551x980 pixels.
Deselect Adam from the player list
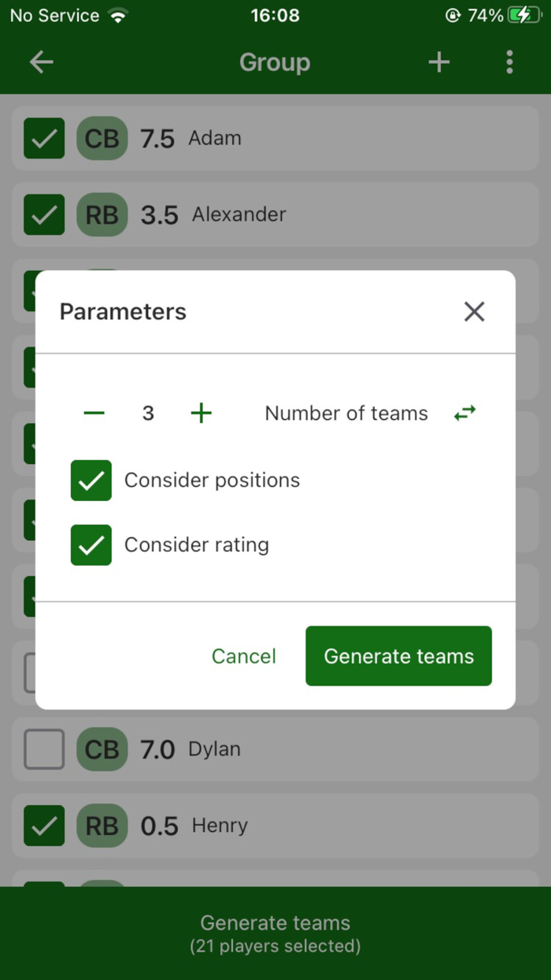point(43,139)
